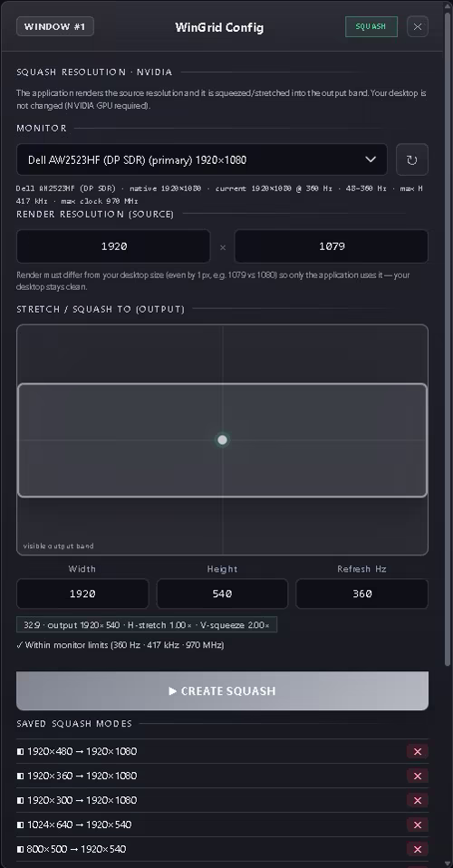The height and width of the screenshot is (868, 453).
Task: Expand monitor list using the chevron arrow
Action: [371, 159]
